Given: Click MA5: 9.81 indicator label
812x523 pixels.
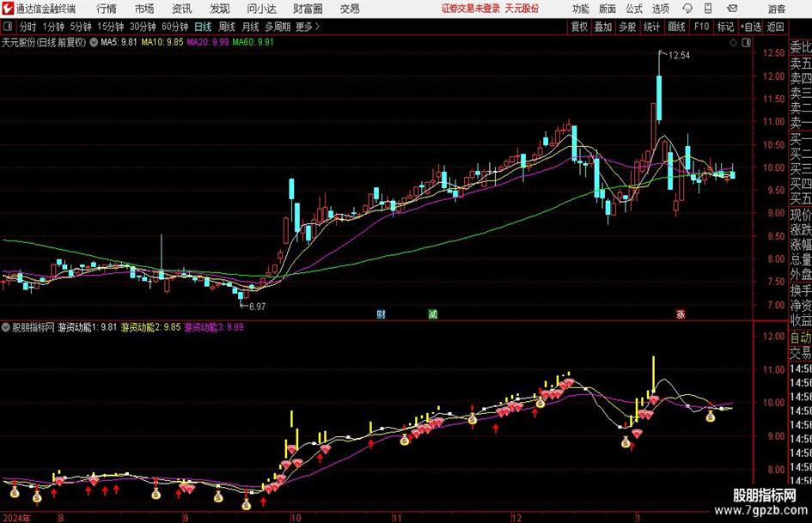Looking at the screenshot, I should pyautogui.click(x=119, y=42).
